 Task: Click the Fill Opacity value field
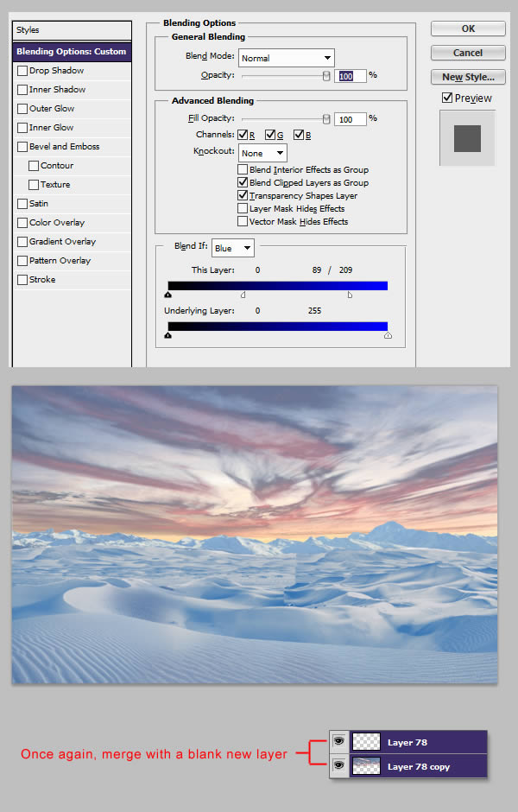pos(351,119)
